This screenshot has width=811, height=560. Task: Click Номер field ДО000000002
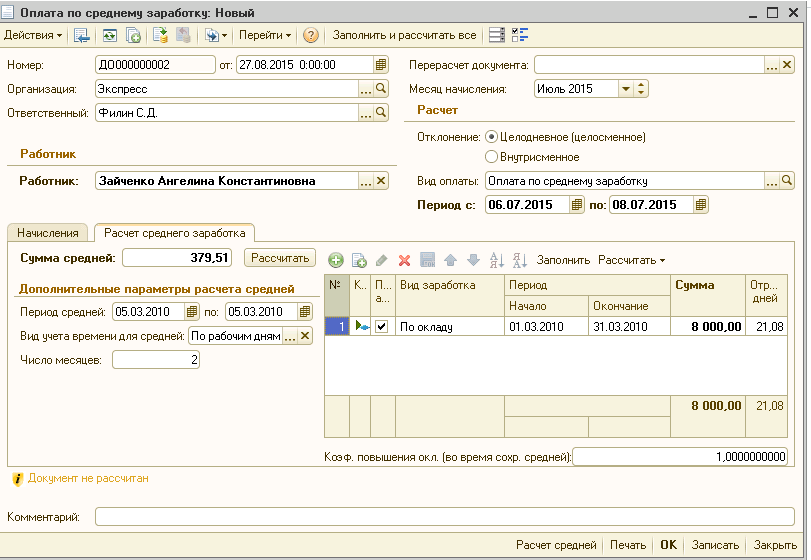click(155, 65)
